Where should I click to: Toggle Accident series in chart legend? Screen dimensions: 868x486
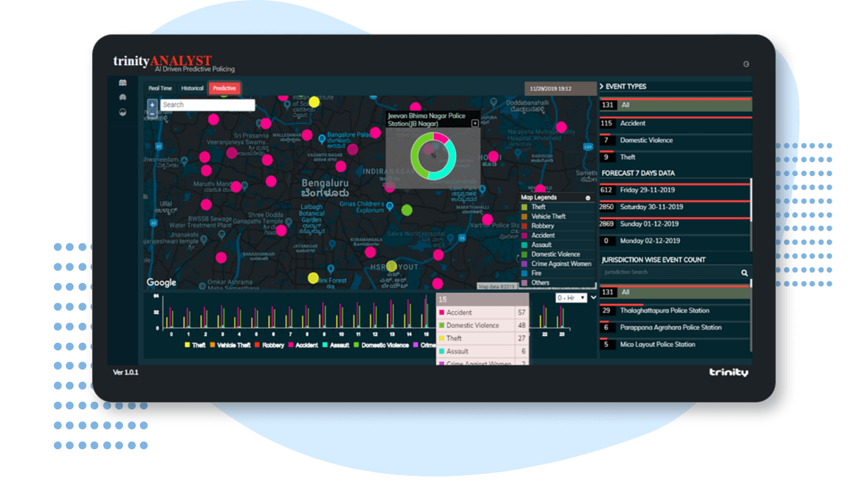tap(303, 345)
